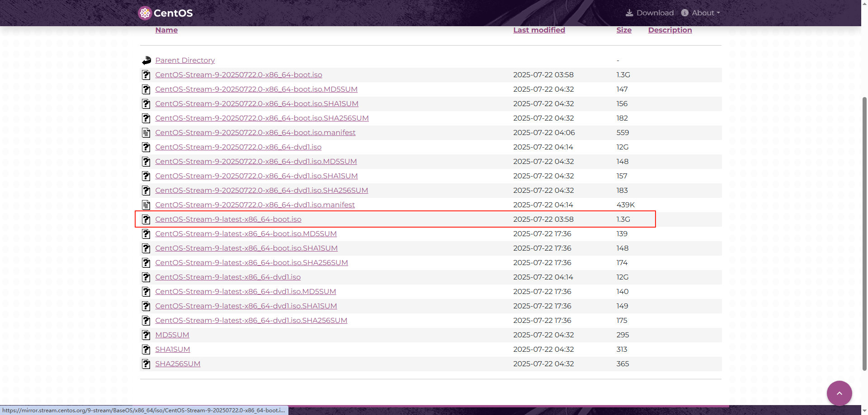The height and width of the screenshot is (415, 868).
Task: Open CentOS-Stream-9-20250722.0-x86_64-boot.iso.SHA1SUM link
Action: 257,103
